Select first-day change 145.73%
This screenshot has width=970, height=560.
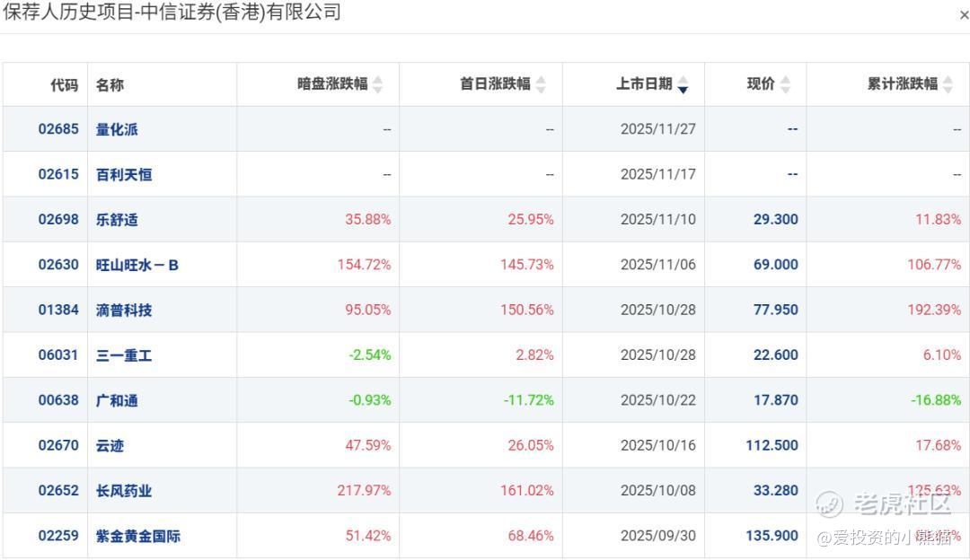pos(527,265)
